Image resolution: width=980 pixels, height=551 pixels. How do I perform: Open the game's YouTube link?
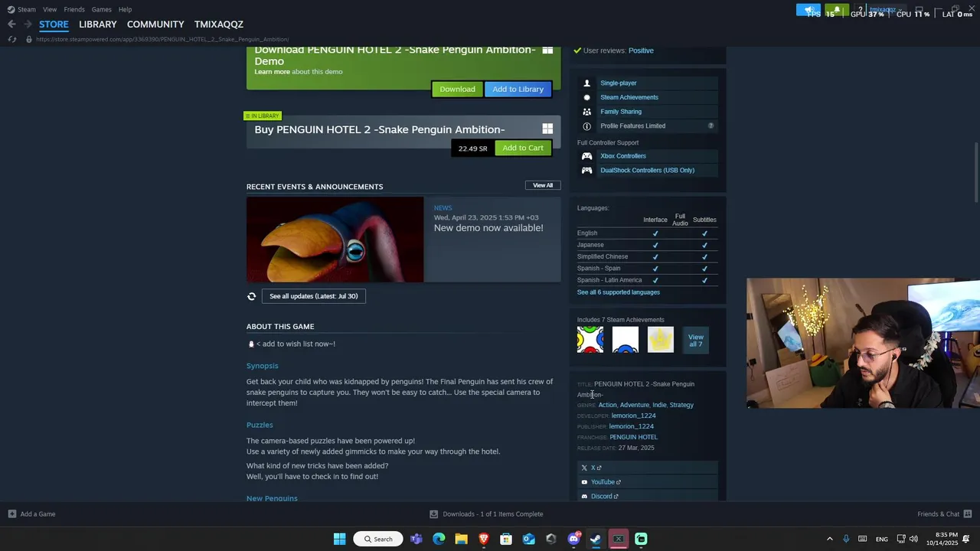pyautogui.click(x=648, y=482)
